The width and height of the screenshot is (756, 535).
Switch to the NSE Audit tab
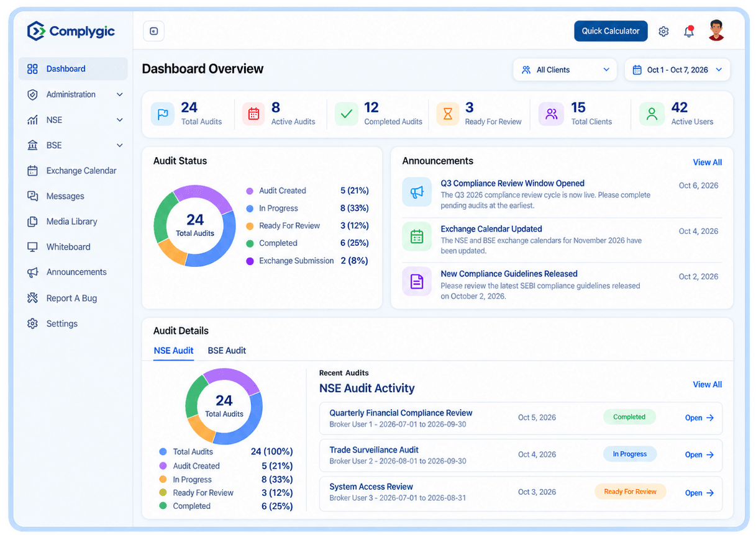[173, 351]
